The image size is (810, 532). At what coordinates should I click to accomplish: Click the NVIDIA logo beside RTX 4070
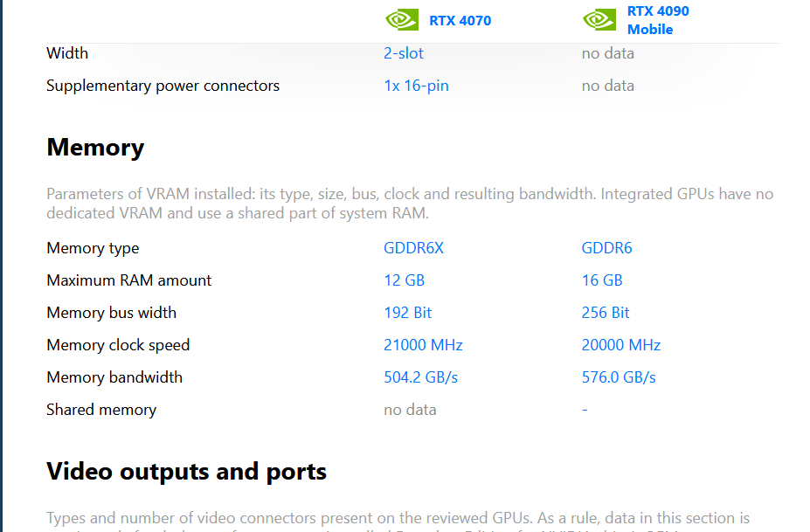(x=401, y=20)
